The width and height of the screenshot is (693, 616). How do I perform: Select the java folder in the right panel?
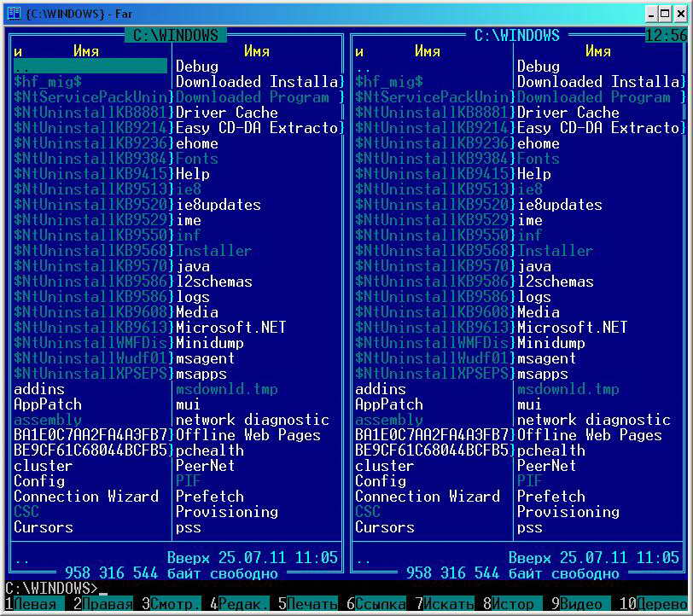click(x=533, y=266)
